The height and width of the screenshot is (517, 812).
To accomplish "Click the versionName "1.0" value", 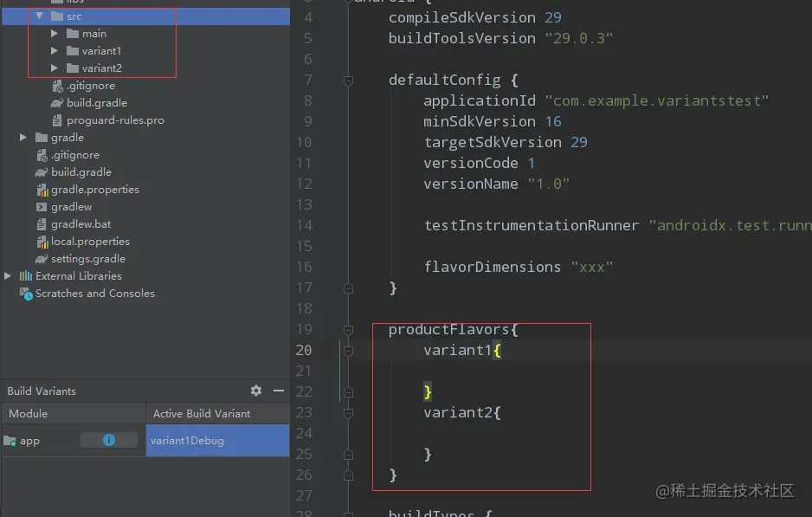I will tap(549, 184).
